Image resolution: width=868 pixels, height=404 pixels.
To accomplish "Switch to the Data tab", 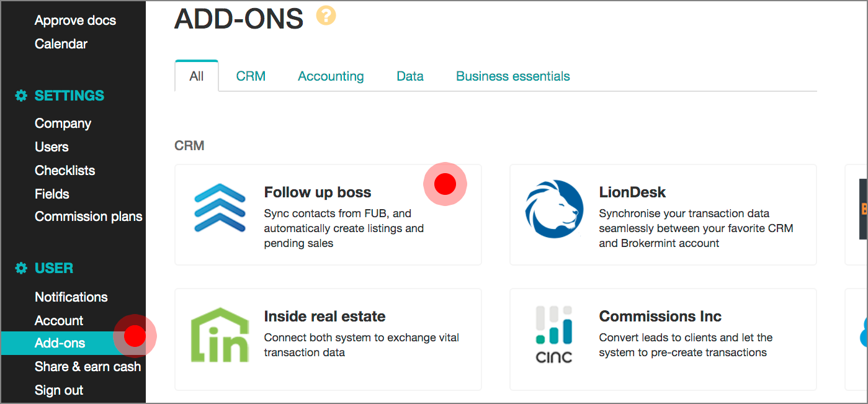I will [x=410, y=76].
